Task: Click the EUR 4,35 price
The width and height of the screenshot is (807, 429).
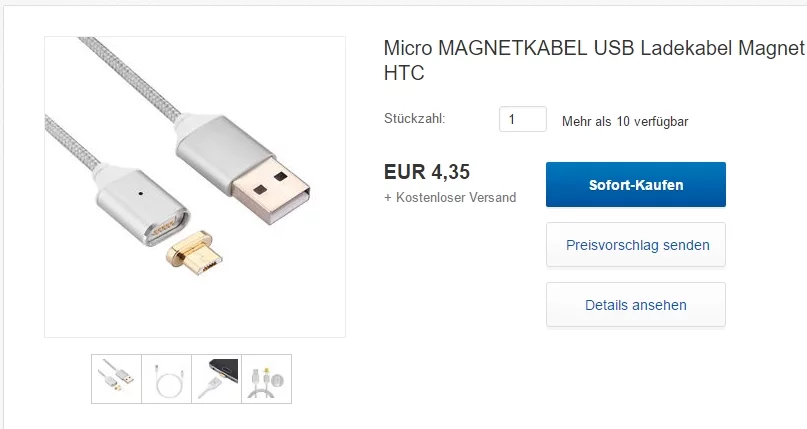Action: tap(427, 171)
